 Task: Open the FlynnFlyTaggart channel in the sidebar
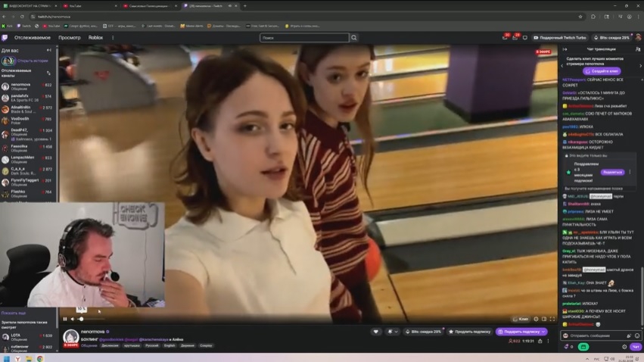pos(27,182)
